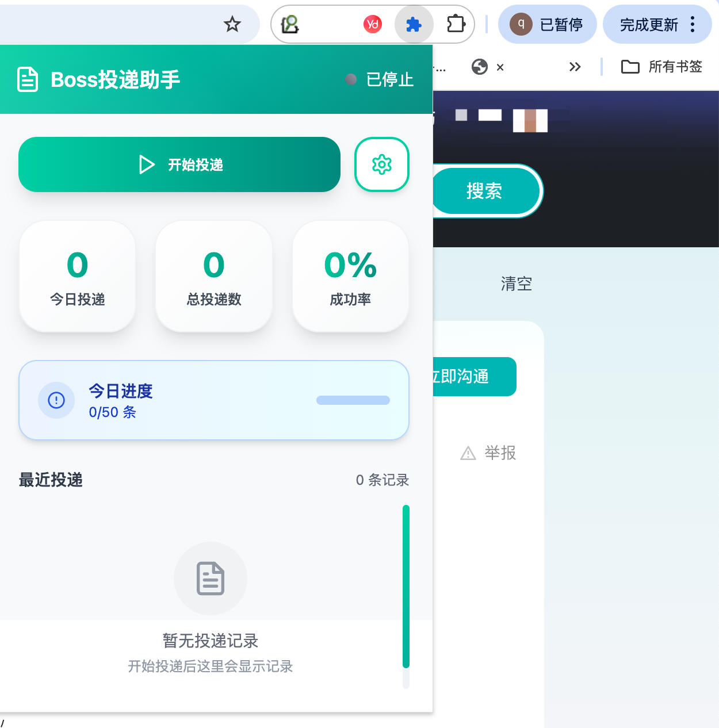Click the first extension icon in toolbar
Viewport: 719px width, 728px height.
point(290,24)
